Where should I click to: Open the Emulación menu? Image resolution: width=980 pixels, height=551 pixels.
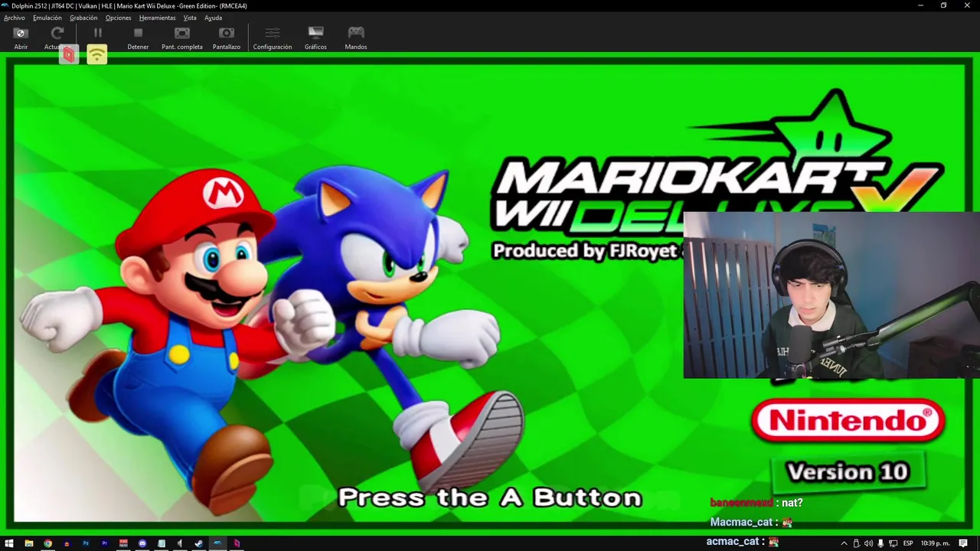tap(47, 18)
